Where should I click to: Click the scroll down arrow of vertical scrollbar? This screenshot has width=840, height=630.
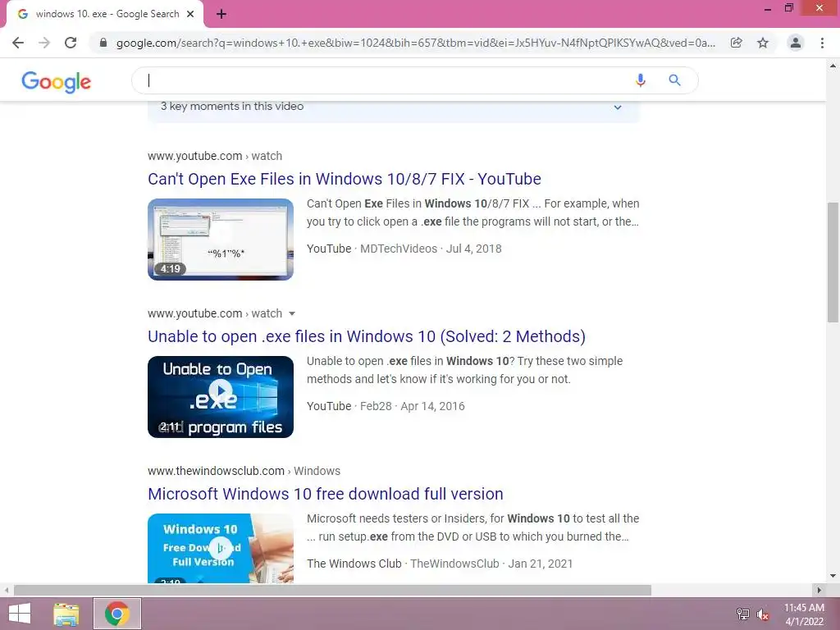click(833, 577)
